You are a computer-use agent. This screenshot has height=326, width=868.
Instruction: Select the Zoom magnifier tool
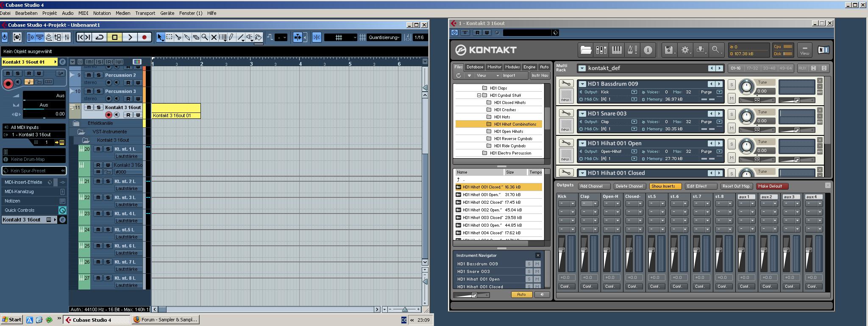pyautogui.click(x=205, y=37)
